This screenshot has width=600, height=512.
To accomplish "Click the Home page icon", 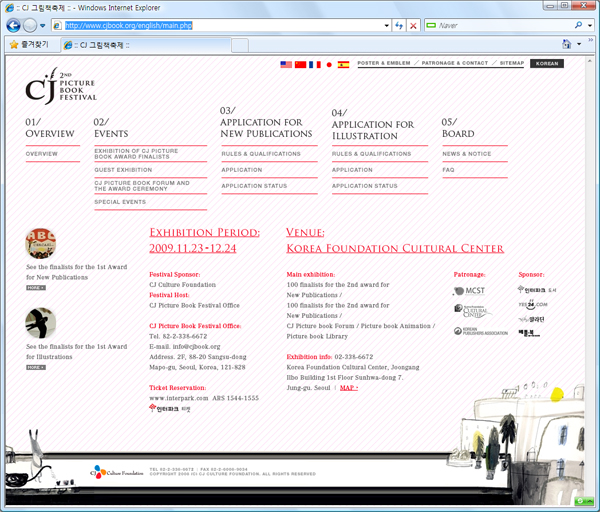I will (x=566, y=44).
